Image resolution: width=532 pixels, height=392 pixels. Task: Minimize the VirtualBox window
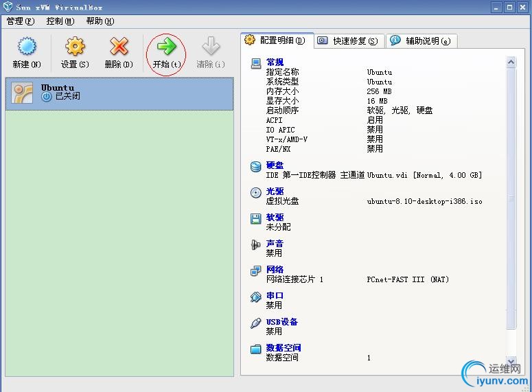click(x=496, y=7)
